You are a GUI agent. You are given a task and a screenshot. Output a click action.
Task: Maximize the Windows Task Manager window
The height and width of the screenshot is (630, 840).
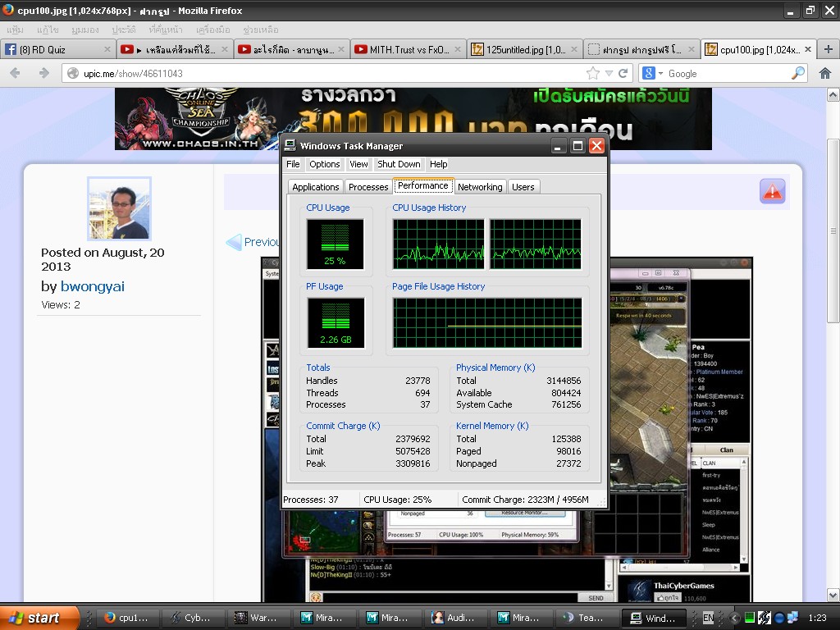pos(577,146)
